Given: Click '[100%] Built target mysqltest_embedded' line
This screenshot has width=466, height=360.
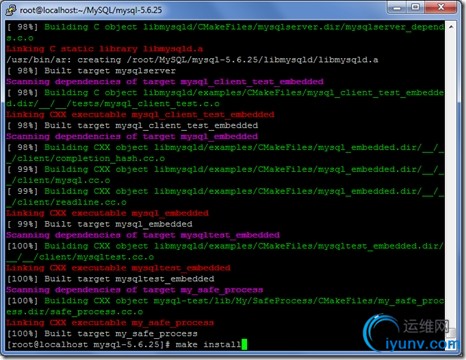Looking at the screenshot, I should tap(110, 279).
